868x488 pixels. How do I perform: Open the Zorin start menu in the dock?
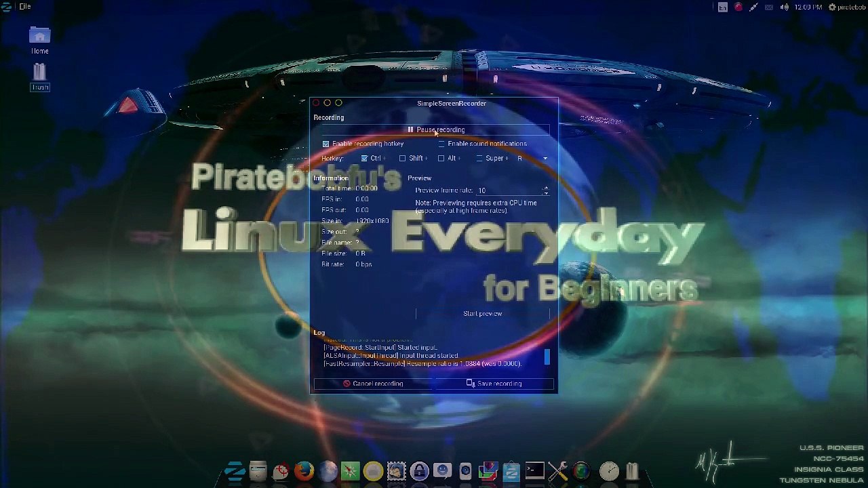tap(235, 470)
